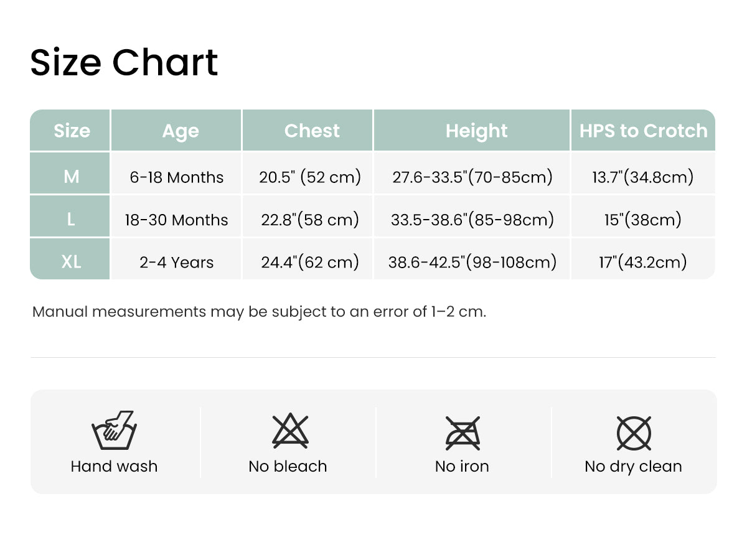Click the 13.7"(34.8cm) HPS cell
This screenshot has width=747, height=560.
[643, 177]
